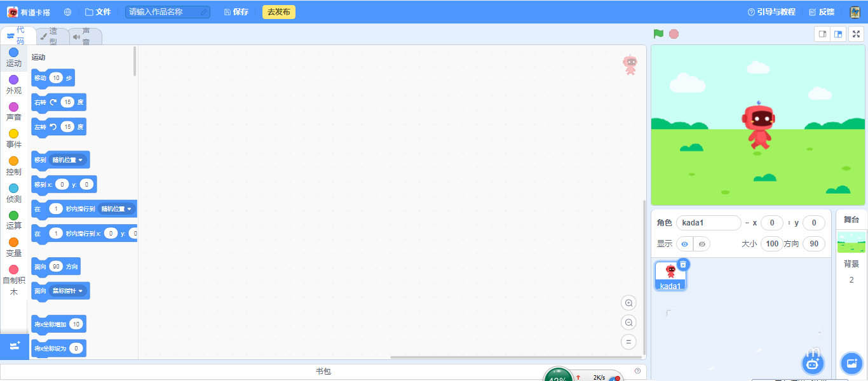Open the language globe menu
This screenshot has width=868, height=381.
click(68, 12)
